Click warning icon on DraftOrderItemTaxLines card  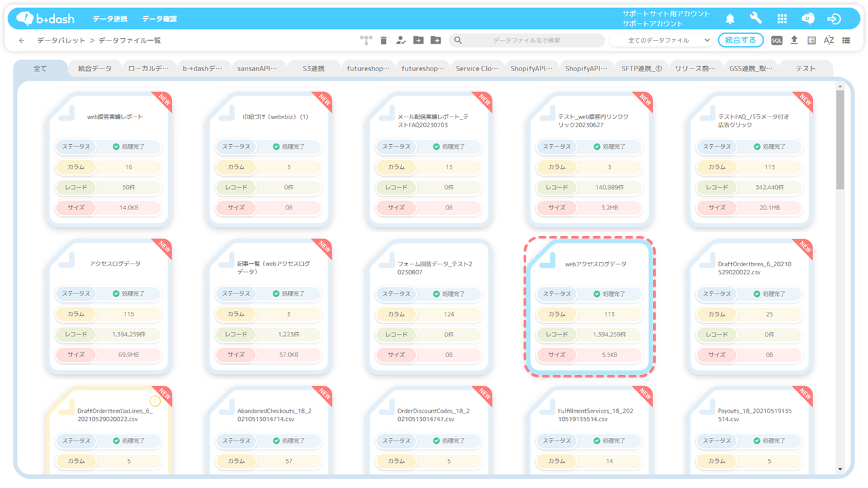click(155, 401)
